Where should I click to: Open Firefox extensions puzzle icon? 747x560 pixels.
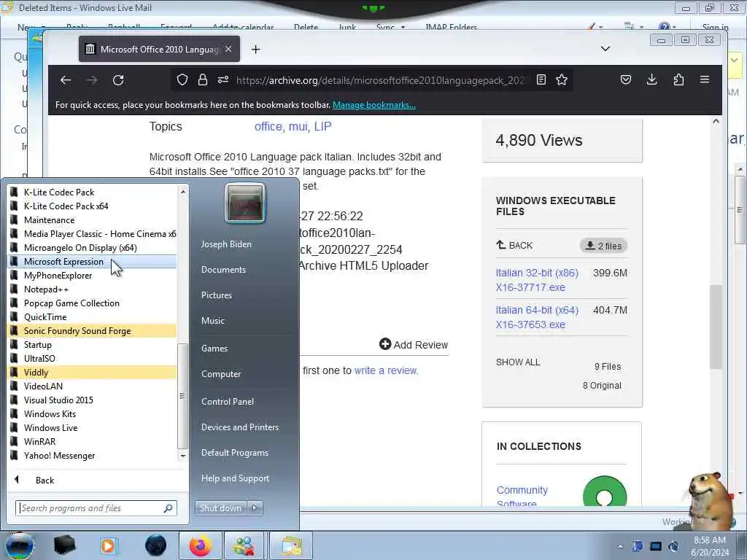coord(678,79)
